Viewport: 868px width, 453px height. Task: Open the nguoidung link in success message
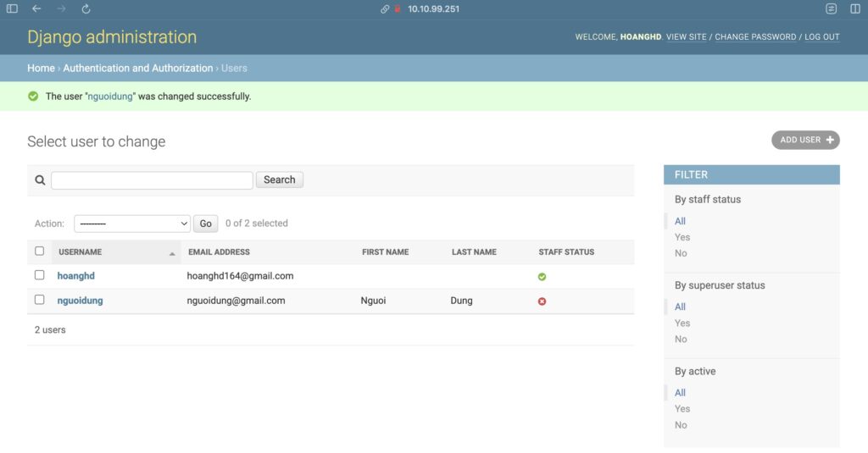(110, 97)
